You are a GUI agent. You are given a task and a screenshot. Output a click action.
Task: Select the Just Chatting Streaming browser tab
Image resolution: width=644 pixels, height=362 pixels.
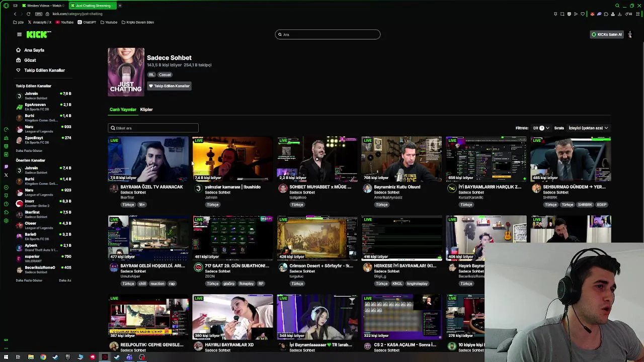(x=92, y=6)
